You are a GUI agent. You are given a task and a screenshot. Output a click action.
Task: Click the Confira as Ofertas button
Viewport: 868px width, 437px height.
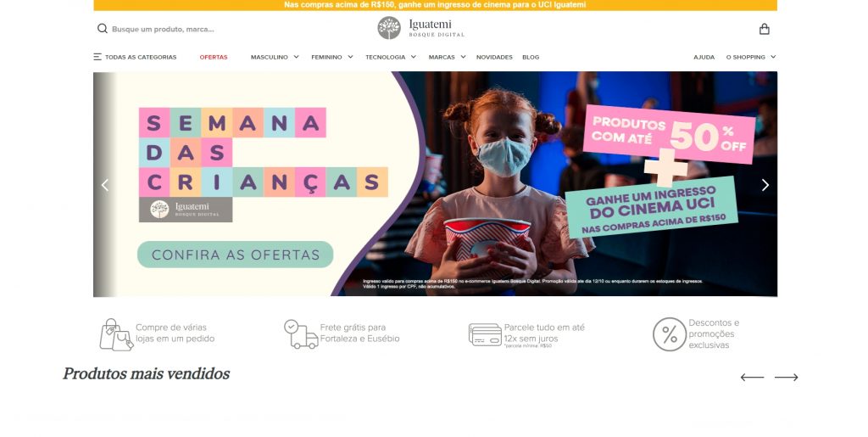click(236, 255)
